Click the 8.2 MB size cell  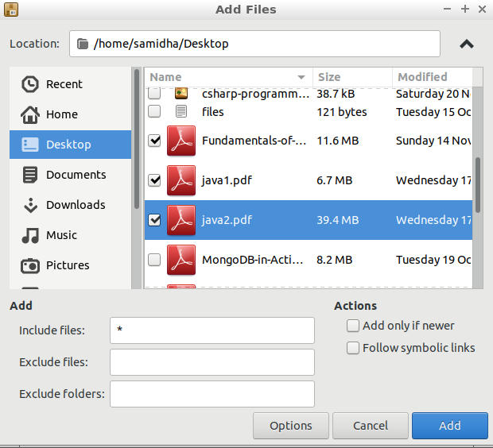(x=334, y=260)
